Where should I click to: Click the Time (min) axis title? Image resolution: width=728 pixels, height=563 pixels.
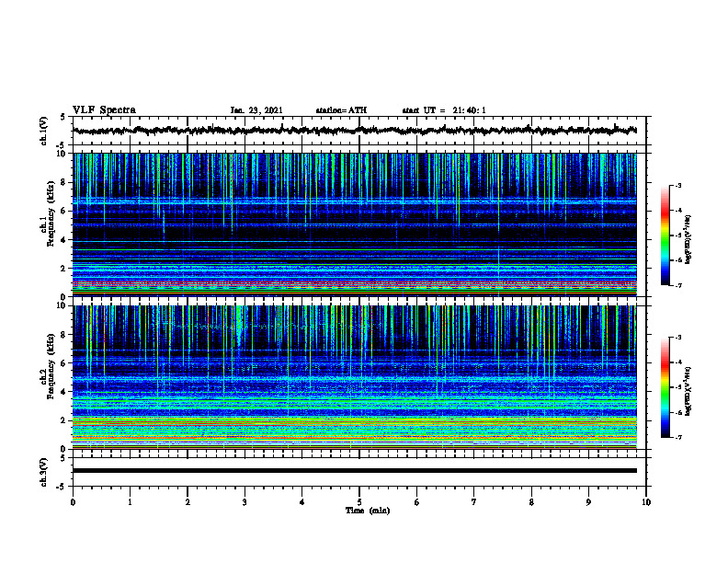click(368, 511)
